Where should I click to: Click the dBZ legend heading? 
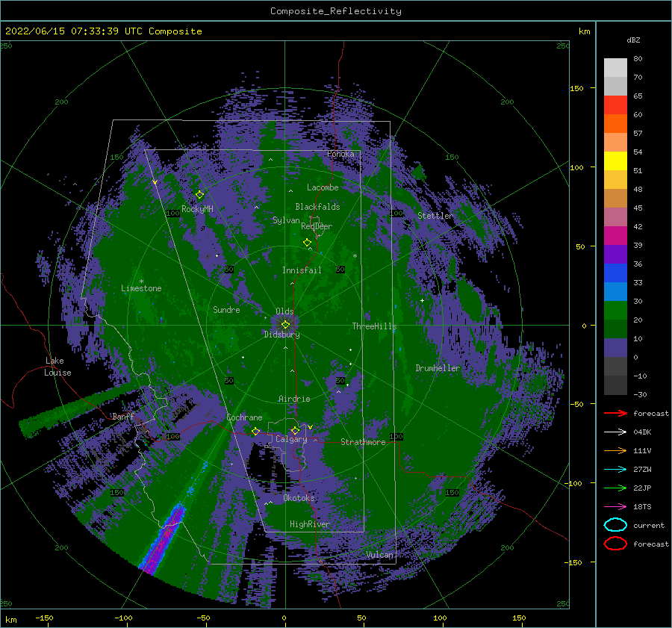click(x=633, y=40)
